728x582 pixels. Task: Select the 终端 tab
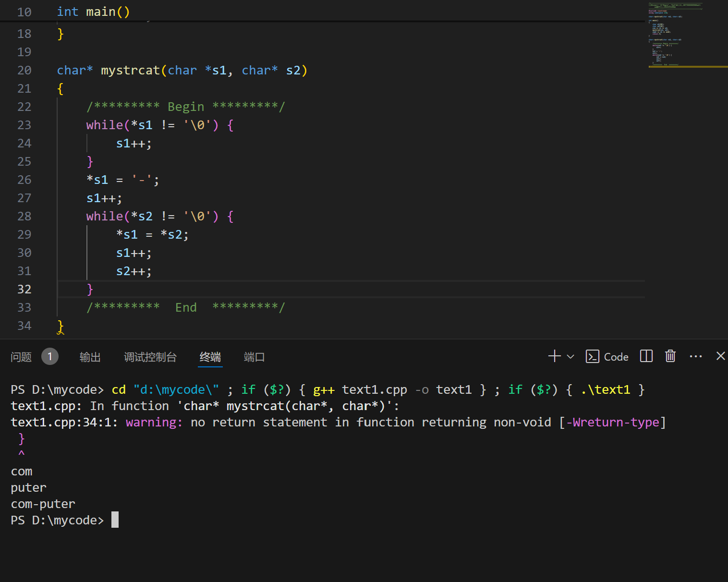tap(210, 357)
